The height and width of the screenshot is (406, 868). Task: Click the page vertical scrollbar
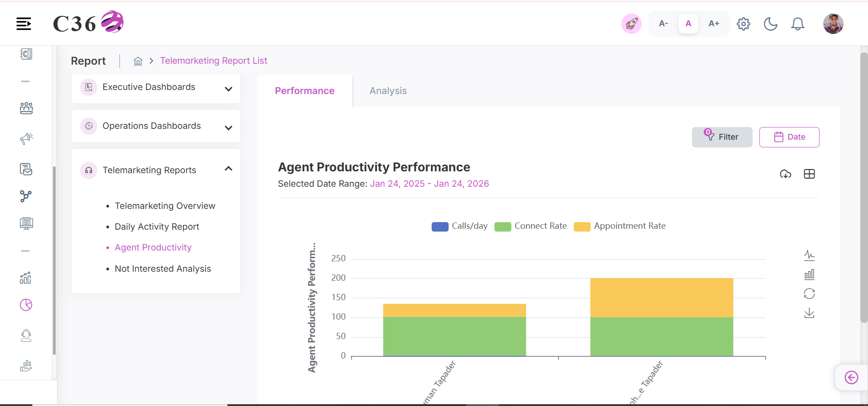pyautogui.click(x=864, y=187)
